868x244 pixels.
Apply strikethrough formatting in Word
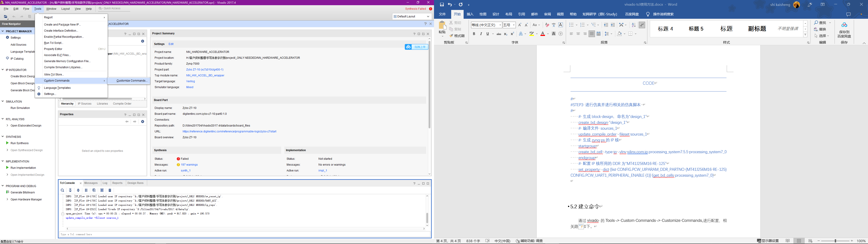click(x=499, y=34)
